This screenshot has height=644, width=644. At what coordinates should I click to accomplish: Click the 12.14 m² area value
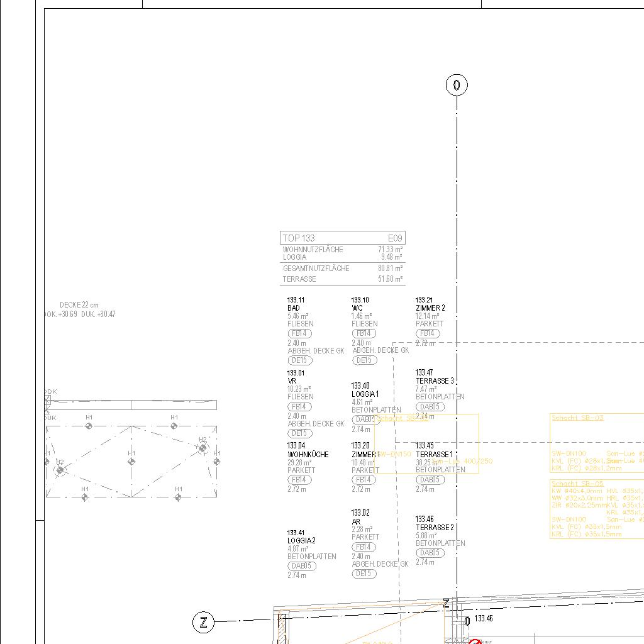click(427, 316)
